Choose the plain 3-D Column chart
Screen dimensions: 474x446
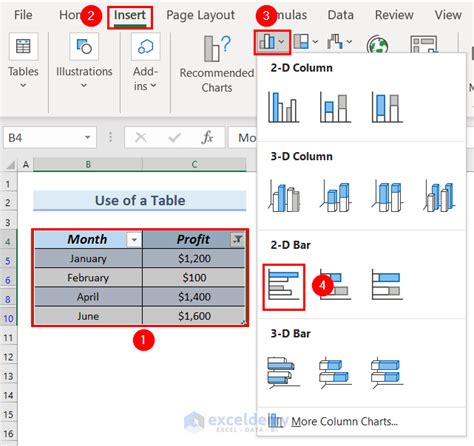pyautogui.click(x=439, y=196)
